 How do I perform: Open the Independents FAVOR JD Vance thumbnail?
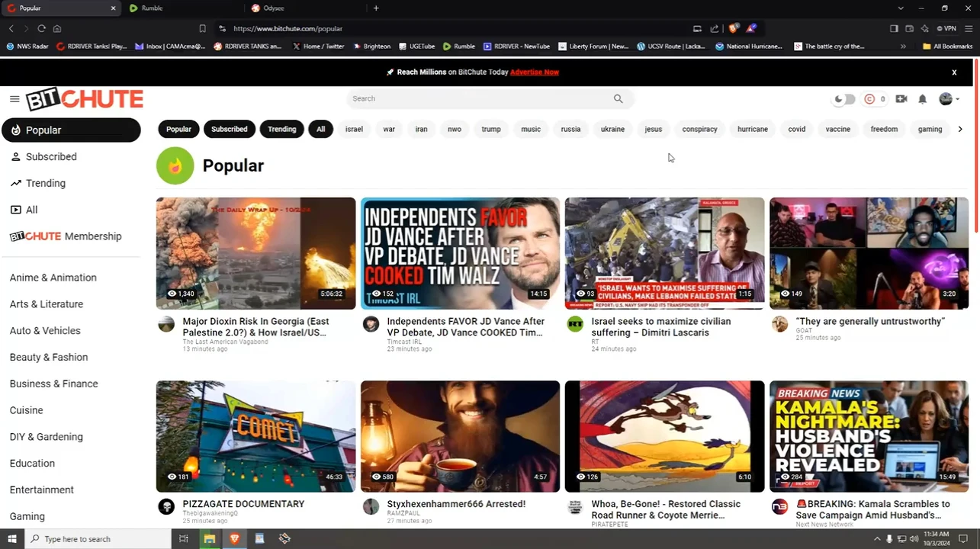[460, 253]
